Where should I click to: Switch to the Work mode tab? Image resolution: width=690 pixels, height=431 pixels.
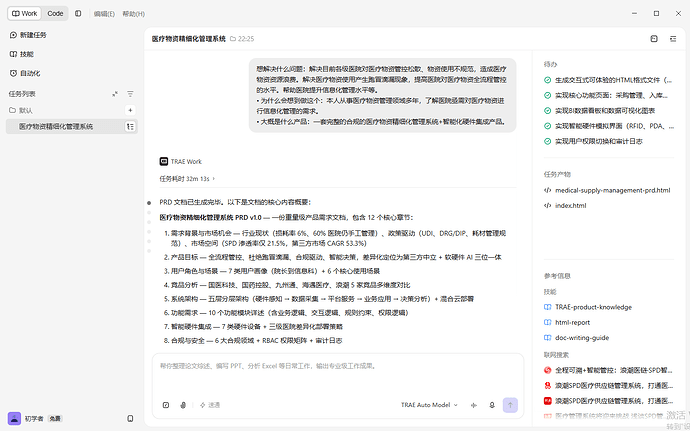pos(24,14)
